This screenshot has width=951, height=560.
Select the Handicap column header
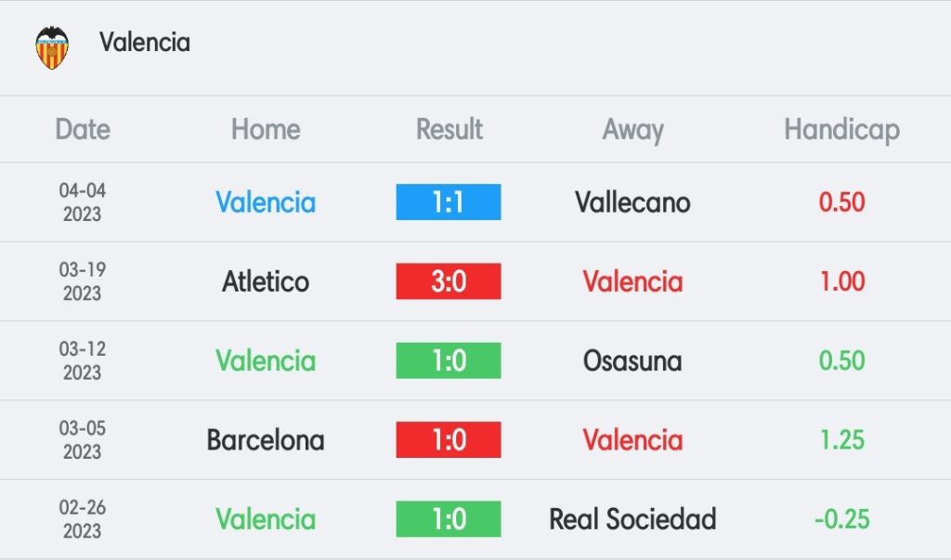click(x=841, y=130)
